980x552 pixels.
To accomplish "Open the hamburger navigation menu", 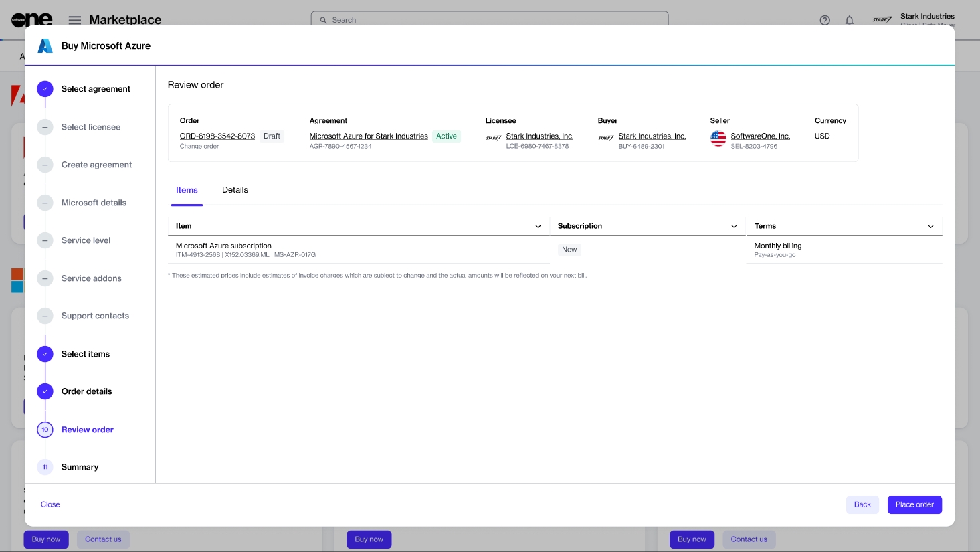I will [75, 20].
